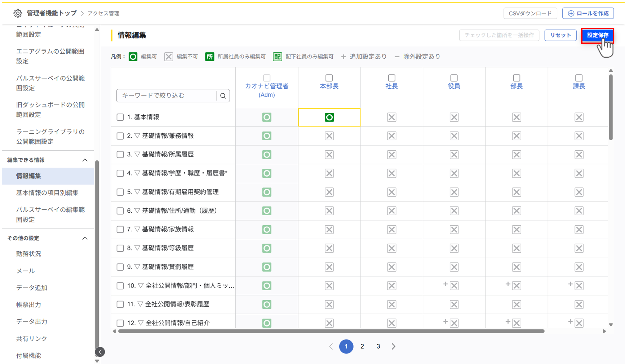Focus the キーワードで絞り込む search field
625x364 pixels.
pos(167,96)
